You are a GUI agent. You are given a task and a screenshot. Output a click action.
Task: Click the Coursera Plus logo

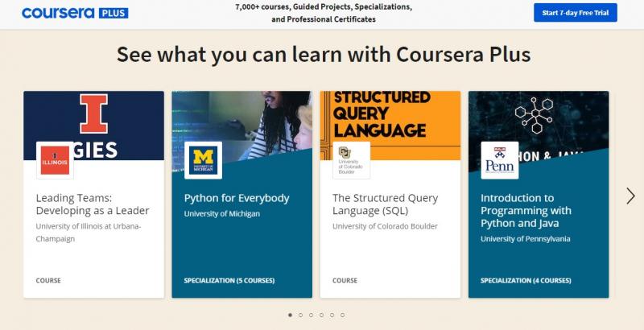[x=75, y=13]
